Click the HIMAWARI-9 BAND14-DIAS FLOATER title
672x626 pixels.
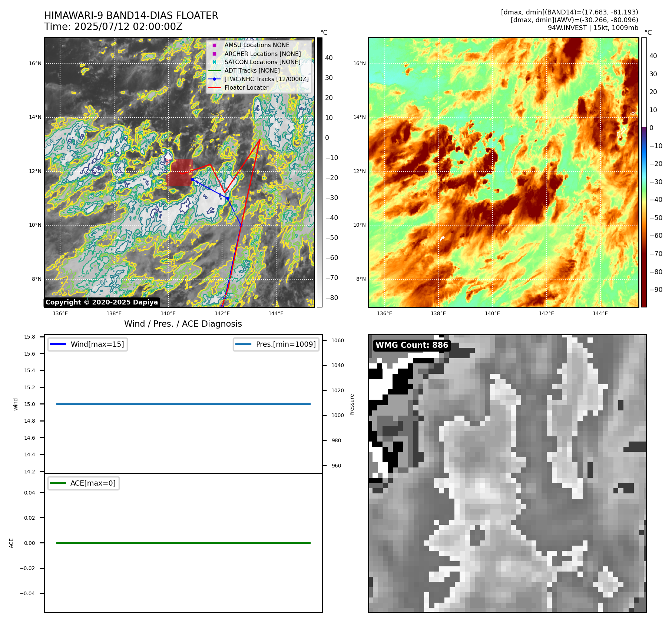pyautogui.click(x=131, y=16)
